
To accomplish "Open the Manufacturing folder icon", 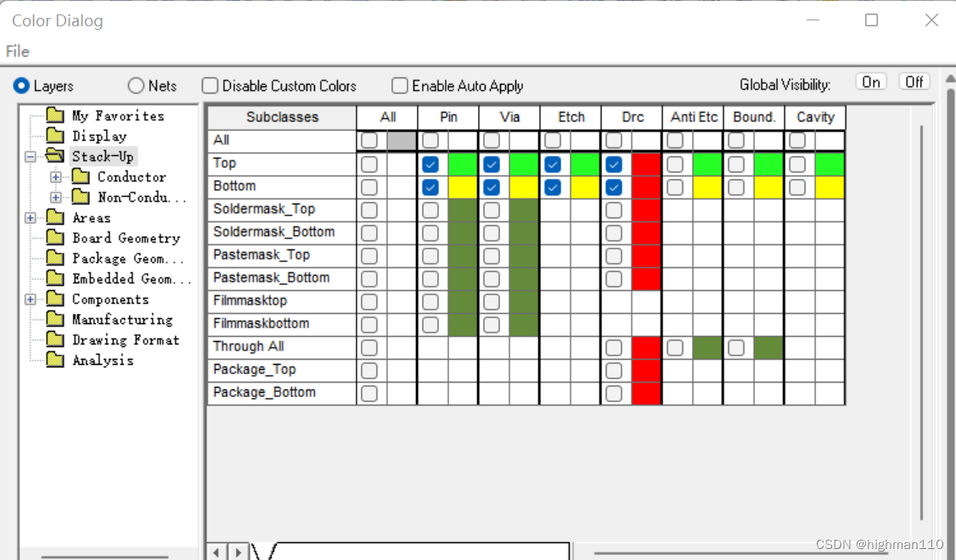I will pos(55,319).
